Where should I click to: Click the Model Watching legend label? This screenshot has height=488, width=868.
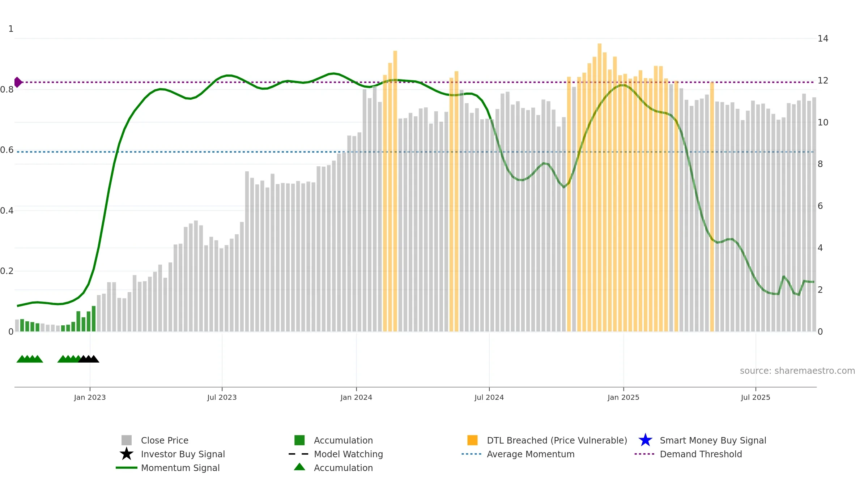pyautogui.click(x=348, y=454)
